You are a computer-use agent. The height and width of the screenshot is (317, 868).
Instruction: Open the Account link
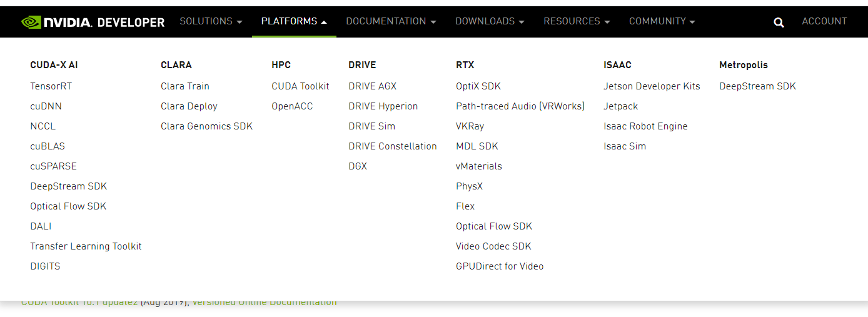tap(824, 21)
